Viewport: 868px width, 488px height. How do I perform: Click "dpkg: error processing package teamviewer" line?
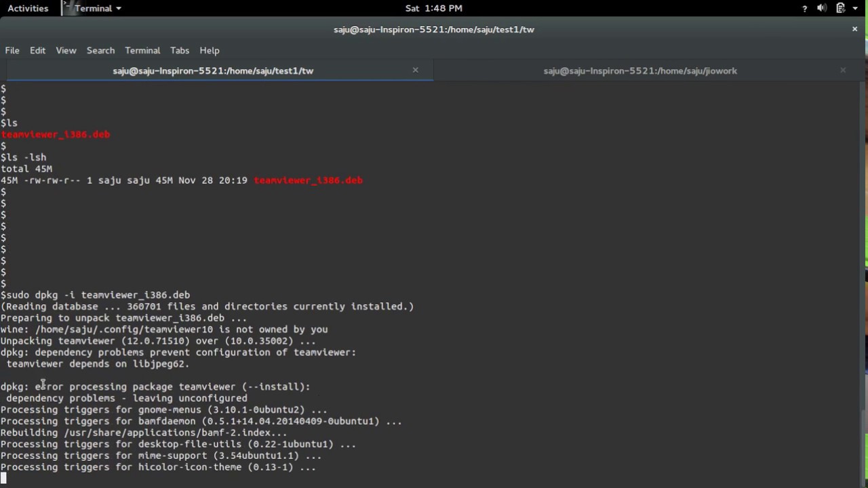pyautogui.click(x=155, y=386)
